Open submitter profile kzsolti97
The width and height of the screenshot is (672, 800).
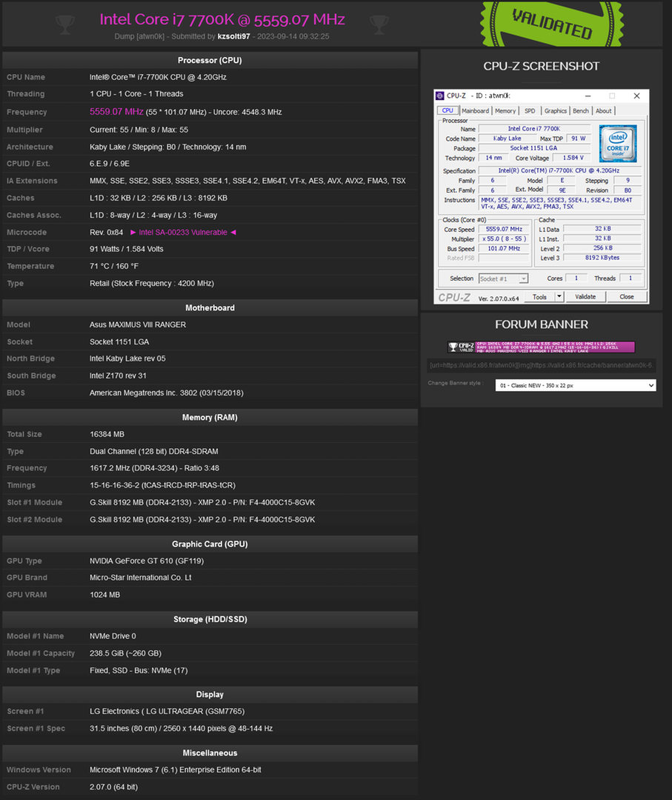233,36
